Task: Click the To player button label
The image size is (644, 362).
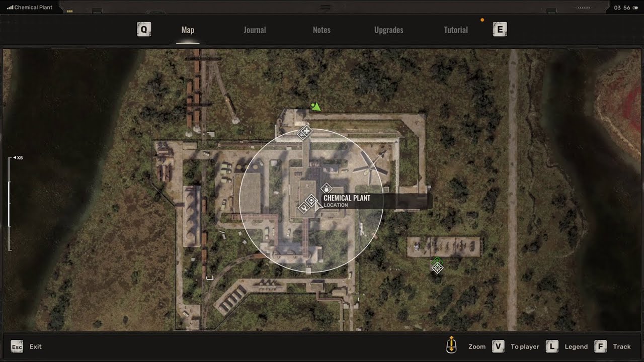Action: [x=525, y=346]
